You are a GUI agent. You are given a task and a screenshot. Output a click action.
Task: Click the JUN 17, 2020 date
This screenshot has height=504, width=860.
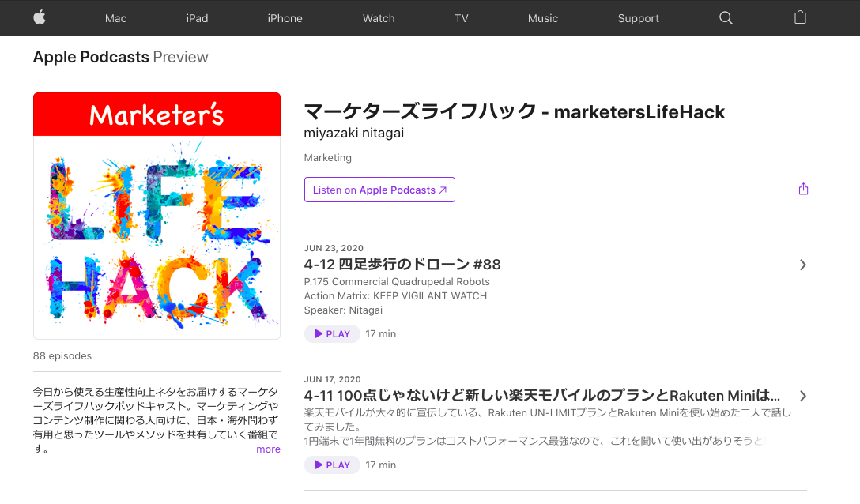332,379
